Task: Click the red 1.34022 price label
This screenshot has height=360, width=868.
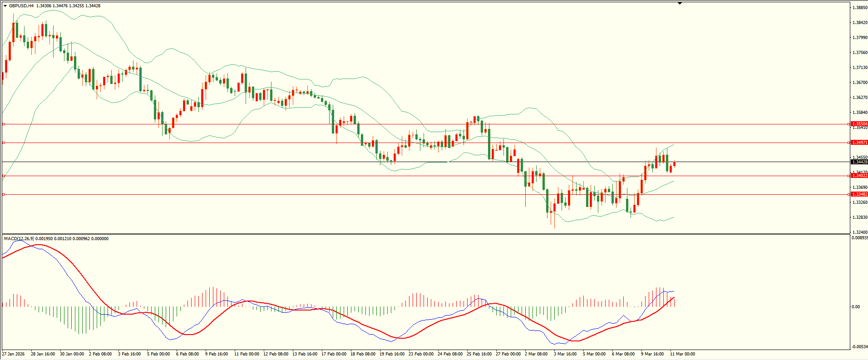Action: click(859, 176)
